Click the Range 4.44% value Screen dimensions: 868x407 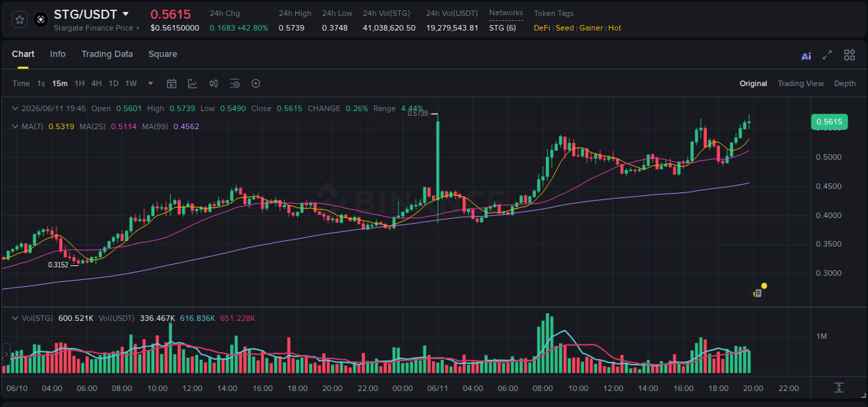coord(412,108)
